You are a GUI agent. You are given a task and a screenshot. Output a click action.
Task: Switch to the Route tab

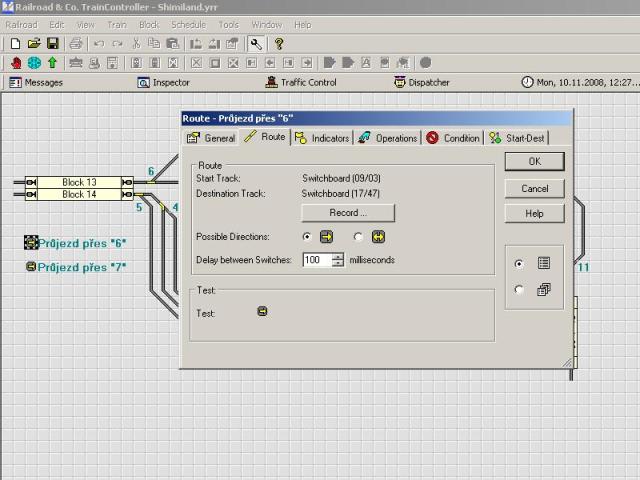265,137
